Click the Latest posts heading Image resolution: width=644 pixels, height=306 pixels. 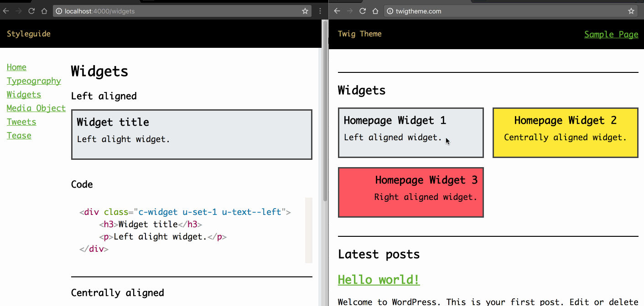tap(379, 254)
